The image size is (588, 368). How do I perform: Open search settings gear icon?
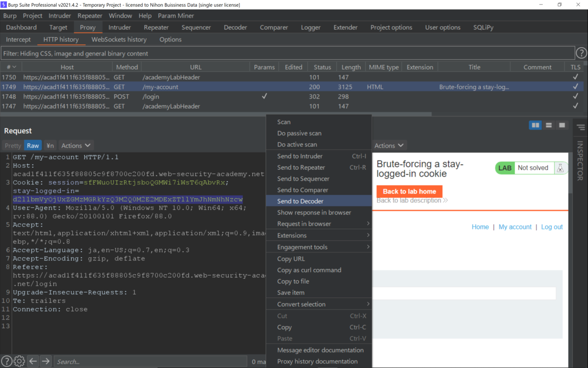click(x=19, y=361)
